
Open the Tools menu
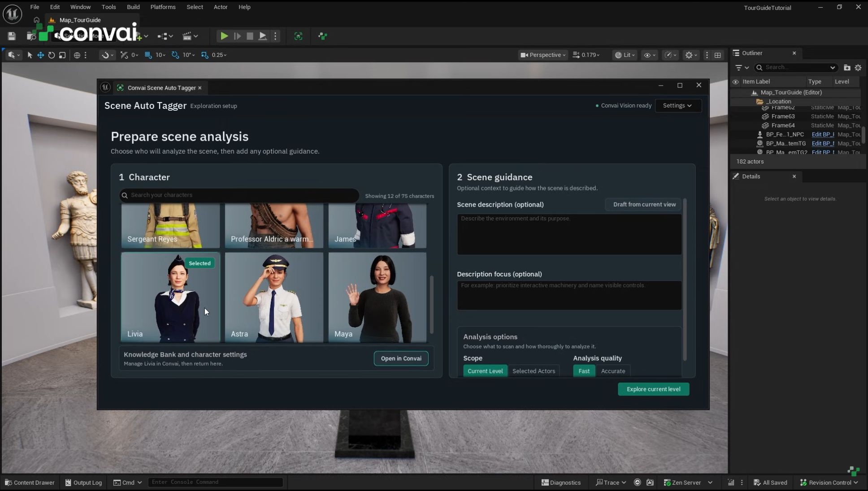click(108, 7)
